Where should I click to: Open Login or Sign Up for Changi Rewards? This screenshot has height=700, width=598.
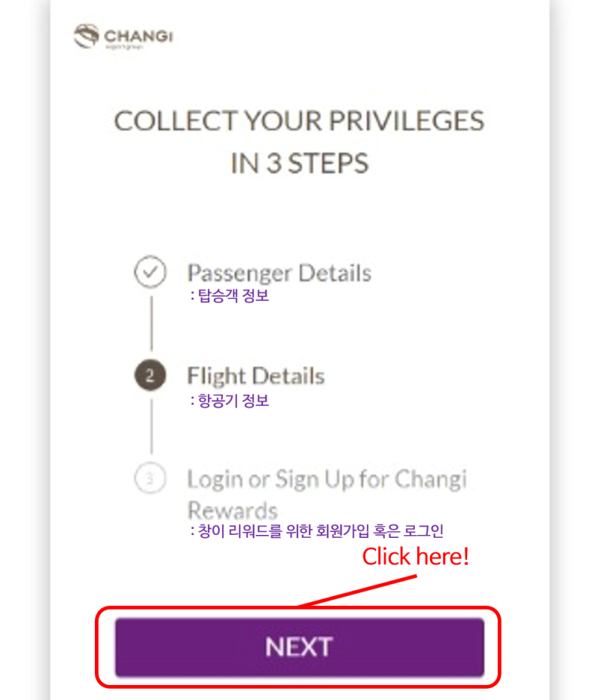[x=327, y=495]
